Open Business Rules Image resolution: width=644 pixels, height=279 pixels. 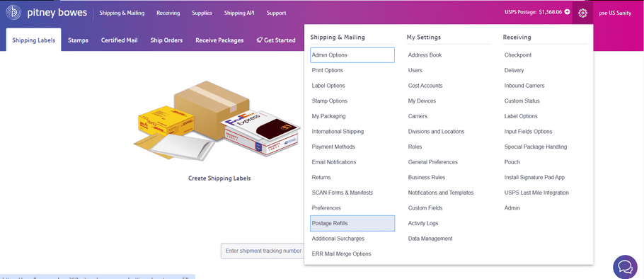pyautogui.click(x=426, y=177)
